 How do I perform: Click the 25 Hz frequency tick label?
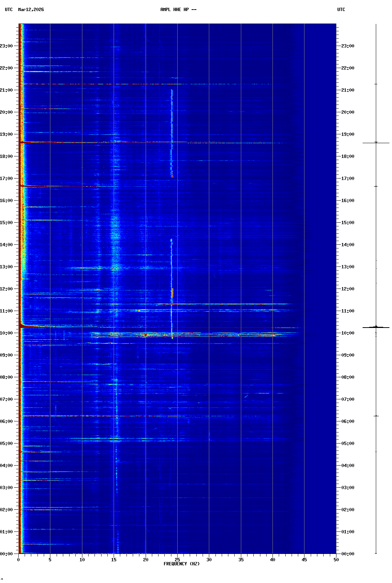[x=177, y=559]
